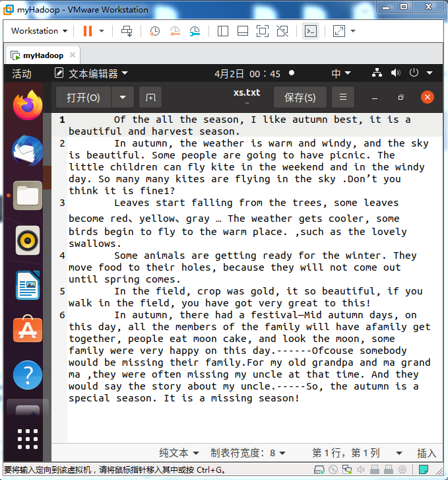
Task: Open Ubuntu Software from the dock
Action: [28, 329]
